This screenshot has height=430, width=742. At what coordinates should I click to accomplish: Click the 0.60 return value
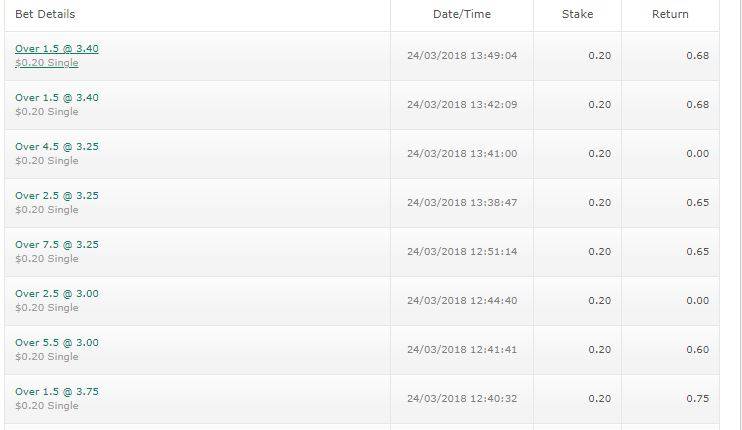(697, 350)
